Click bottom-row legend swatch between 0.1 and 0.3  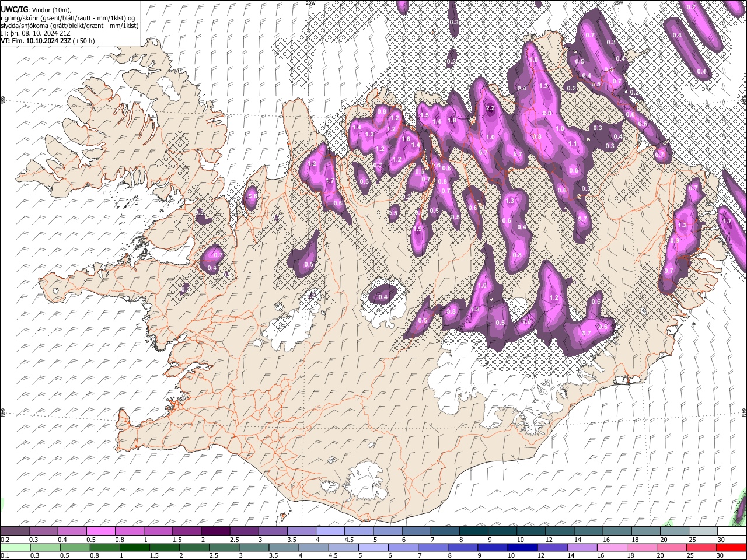[16, 547]
